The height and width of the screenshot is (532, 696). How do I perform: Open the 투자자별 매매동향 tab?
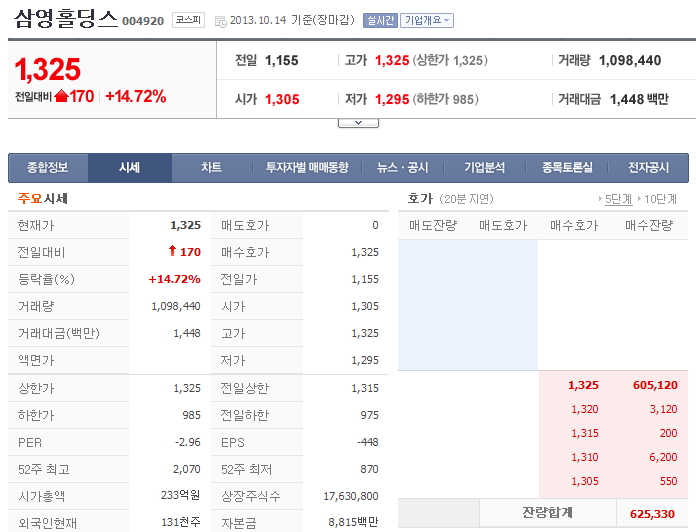(307, 168)
